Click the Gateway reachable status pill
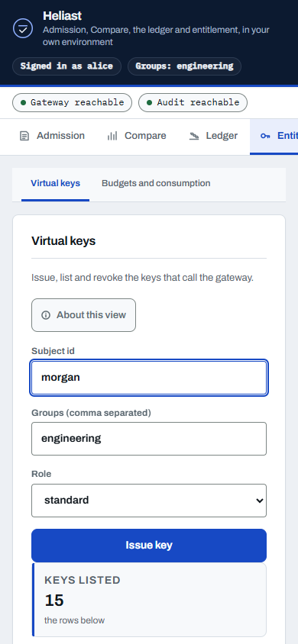The height and width of the screenshot is (644, 298). tap(72, 103)
